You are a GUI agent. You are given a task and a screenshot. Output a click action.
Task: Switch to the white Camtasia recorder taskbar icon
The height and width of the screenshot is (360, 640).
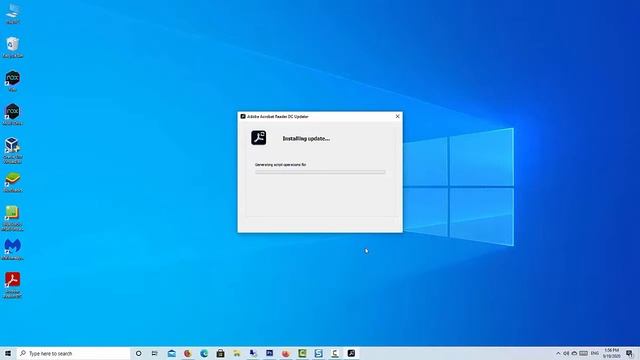coord(335,353)
